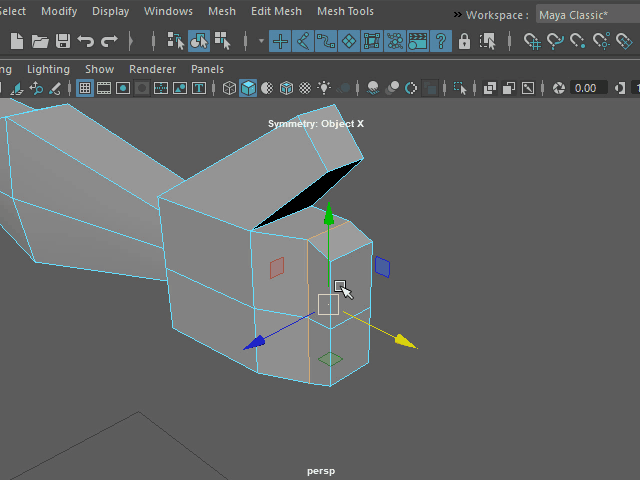Toggle the viewport grid display button

(x=85, y=88)
